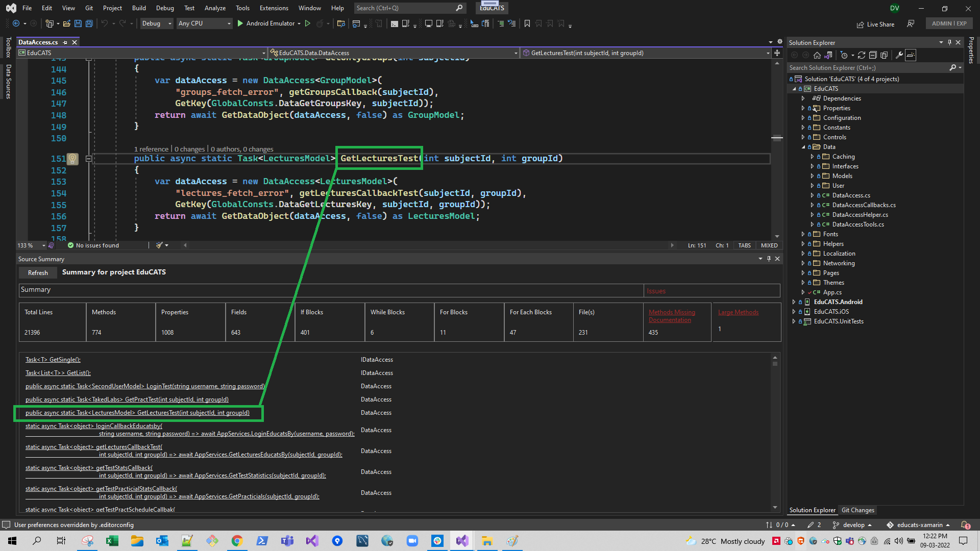Select the Undo icon in the toolbar
The width and height of the screenshot is (980, 551).
[105, 23]
